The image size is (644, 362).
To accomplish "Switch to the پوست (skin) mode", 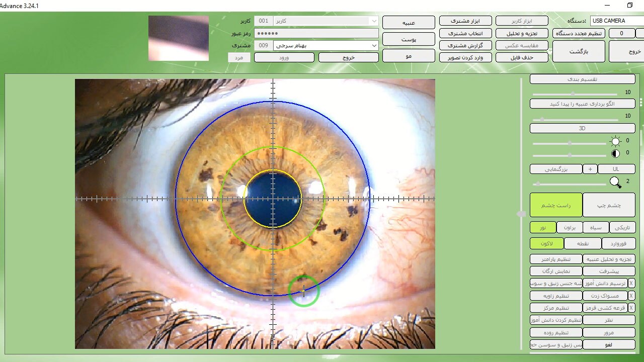I will point(409,39).
